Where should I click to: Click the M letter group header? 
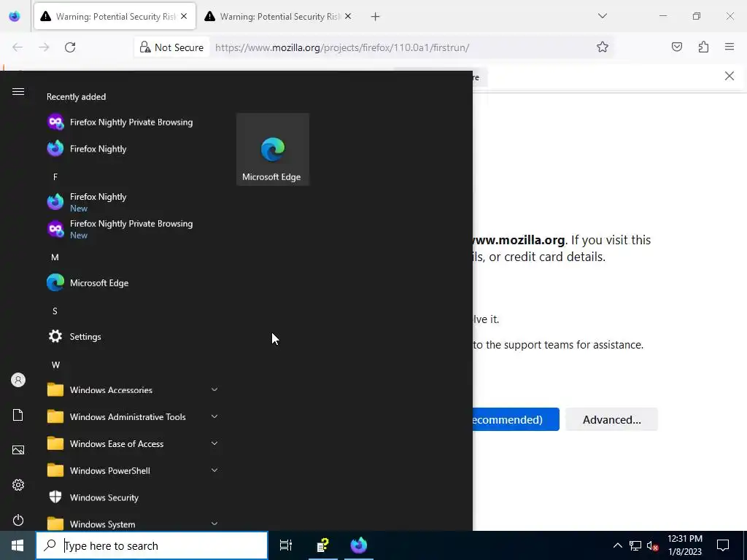[x=55, y=257]
